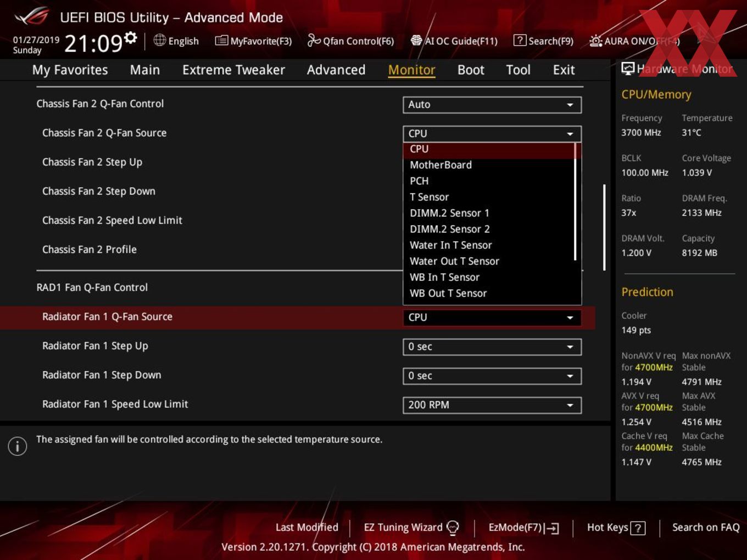Choose Water In T Sensor option
This screenshot has height=560, width=747.
click(x=488, y=245)
